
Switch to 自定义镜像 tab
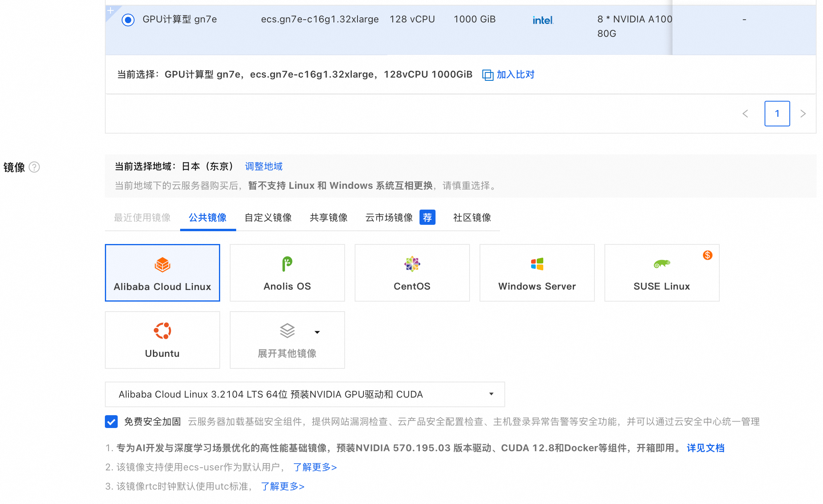[268, 218]
